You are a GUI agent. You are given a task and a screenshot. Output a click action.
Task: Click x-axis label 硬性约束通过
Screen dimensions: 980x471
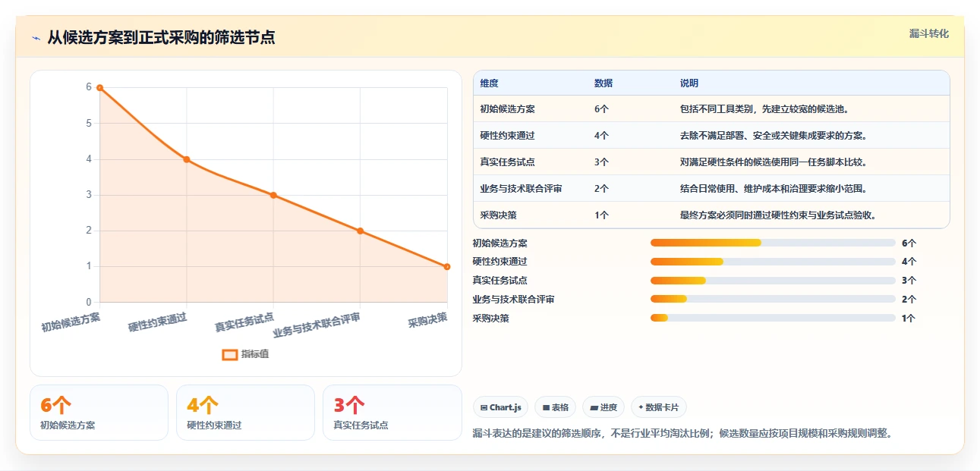click(x=157, y=322)
